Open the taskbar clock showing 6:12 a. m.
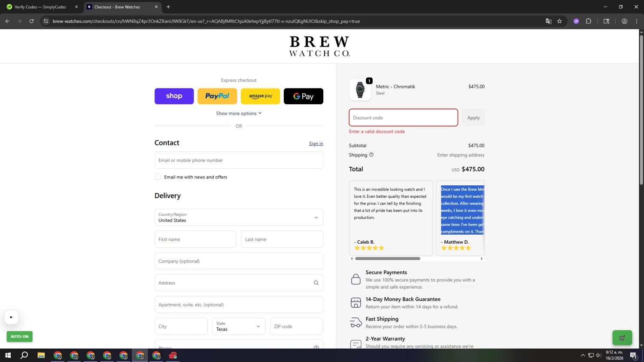Viewport: 644px width, 362px height. point(614,355)
